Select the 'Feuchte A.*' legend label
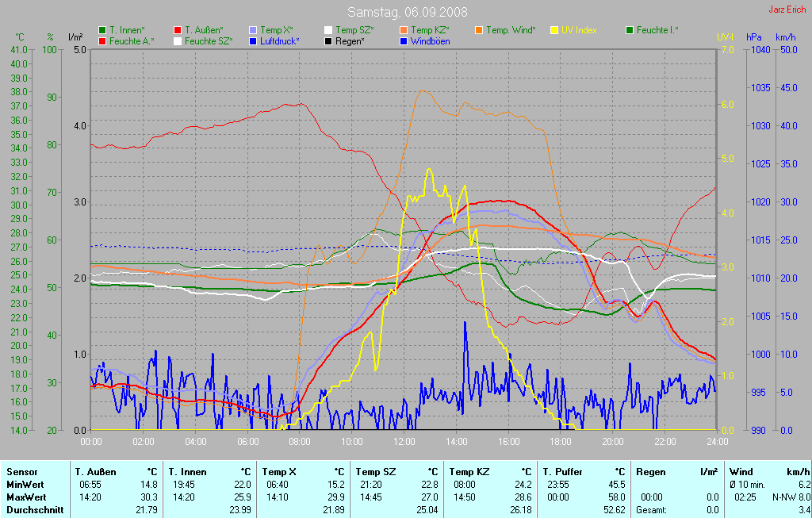Viewport: 812px width, 518px height. click(x=132, y=41)
